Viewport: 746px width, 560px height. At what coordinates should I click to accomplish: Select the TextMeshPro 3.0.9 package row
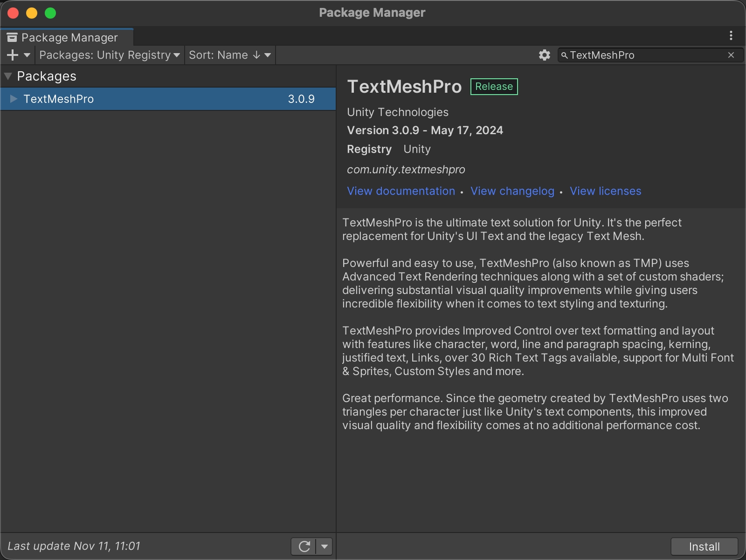click(168, 99)
